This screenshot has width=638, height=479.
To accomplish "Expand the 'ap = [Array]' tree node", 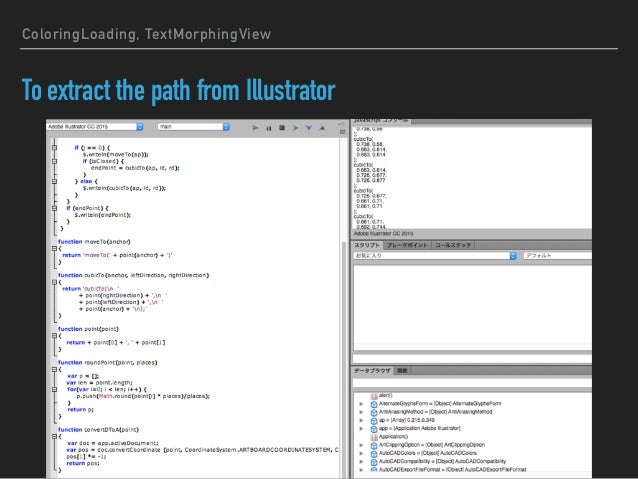I will point(361,420).
